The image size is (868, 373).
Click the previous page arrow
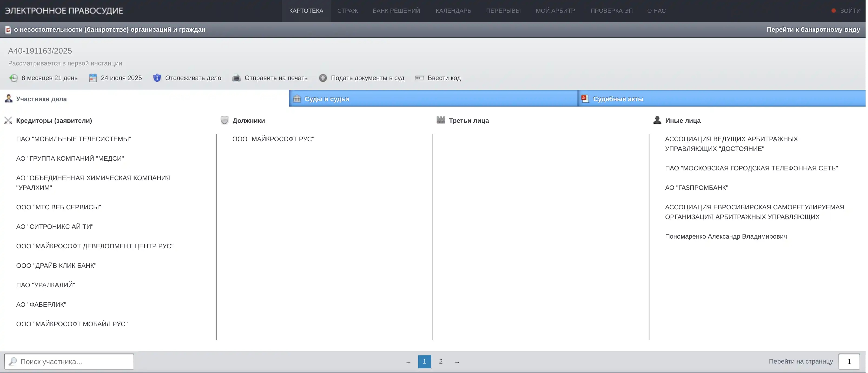click(408, 362)
